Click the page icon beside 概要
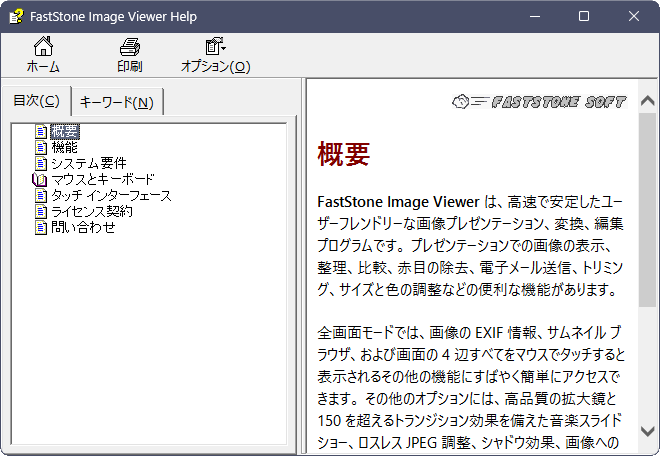660x456 pixels. point(41,132)
